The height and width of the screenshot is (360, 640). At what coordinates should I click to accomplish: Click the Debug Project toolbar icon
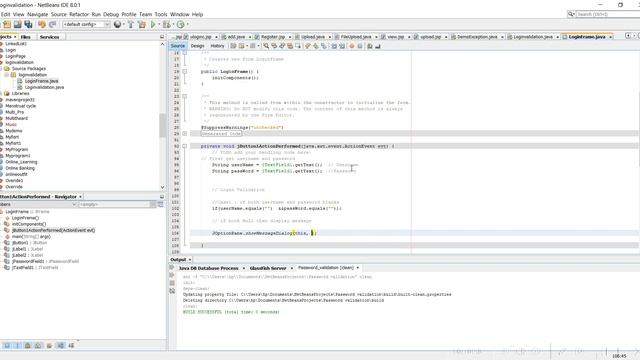coord(166,24)
